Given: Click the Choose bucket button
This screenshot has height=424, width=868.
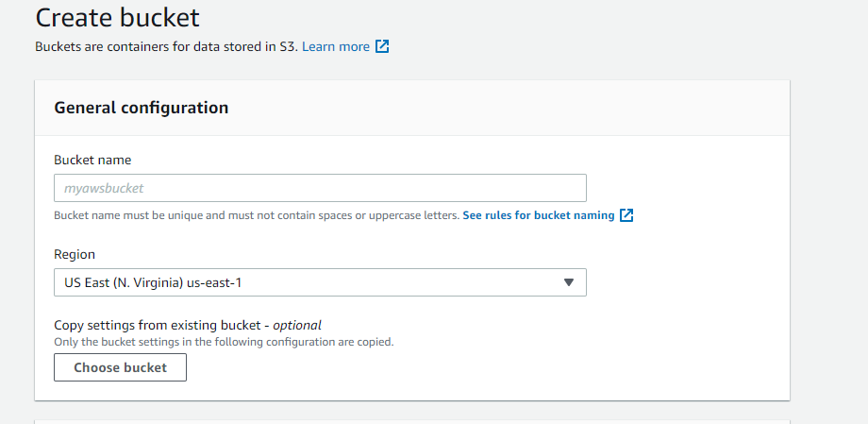Looking at the screenshot, I should tap(120, 367).
